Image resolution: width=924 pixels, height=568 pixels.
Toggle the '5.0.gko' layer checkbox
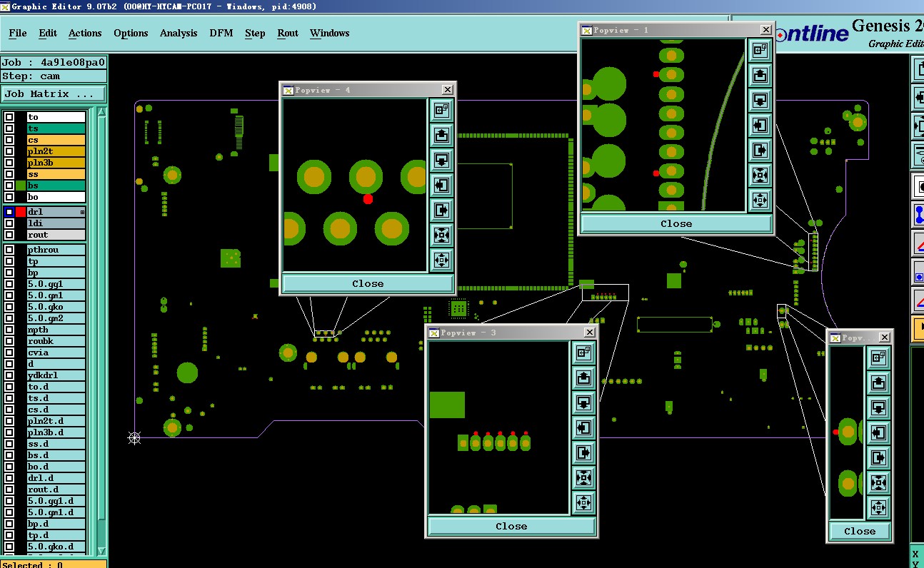point(9,307)
